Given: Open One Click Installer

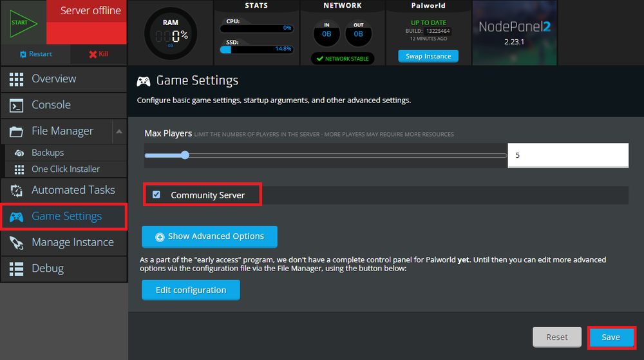Looking at the screenshot, I should [65, 169].
